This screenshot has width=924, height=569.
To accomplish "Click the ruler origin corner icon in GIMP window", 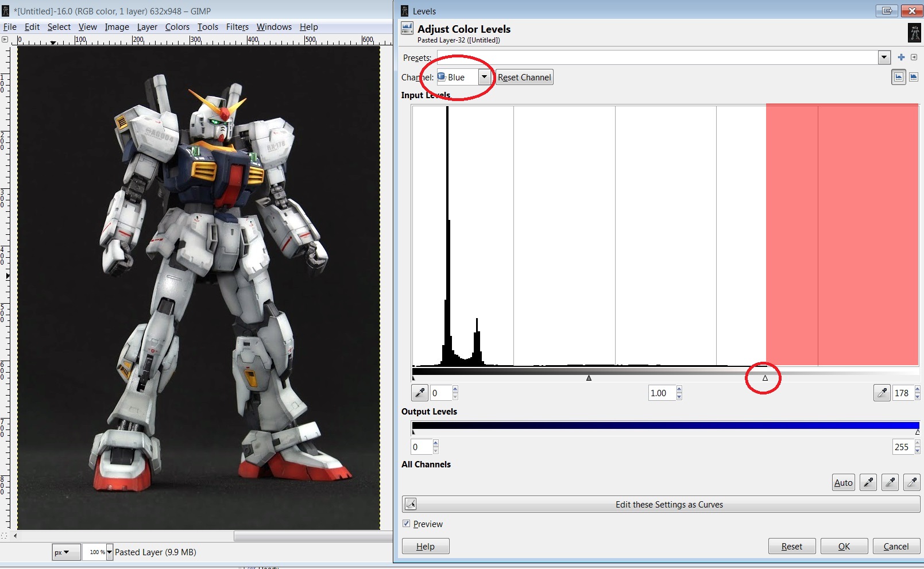I will pos(5,40).
